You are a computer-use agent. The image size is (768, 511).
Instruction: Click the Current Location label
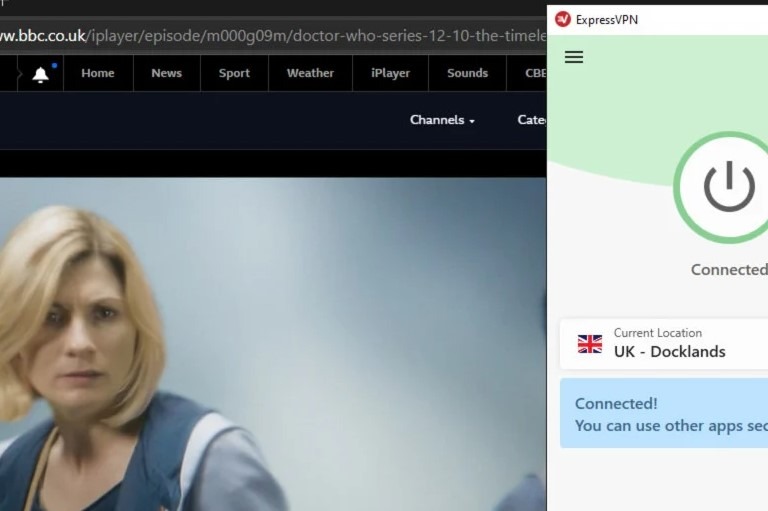coord(657,333)
